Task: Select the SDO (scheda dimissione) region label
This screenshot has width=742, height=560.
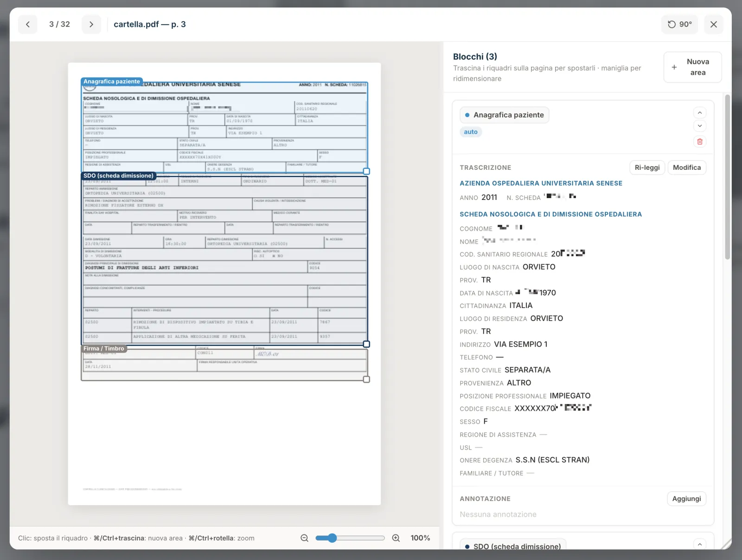Action: 118,176
